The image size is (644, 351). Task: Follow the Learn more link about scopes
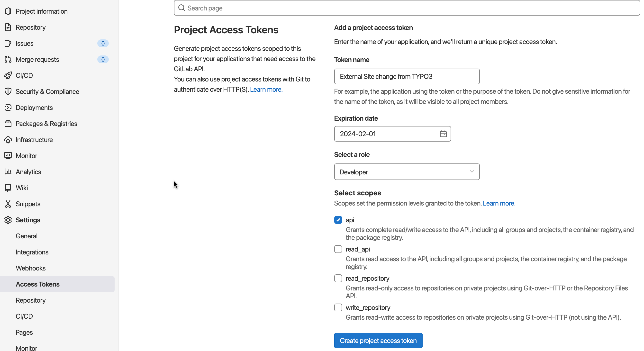[x=499, y=203]
